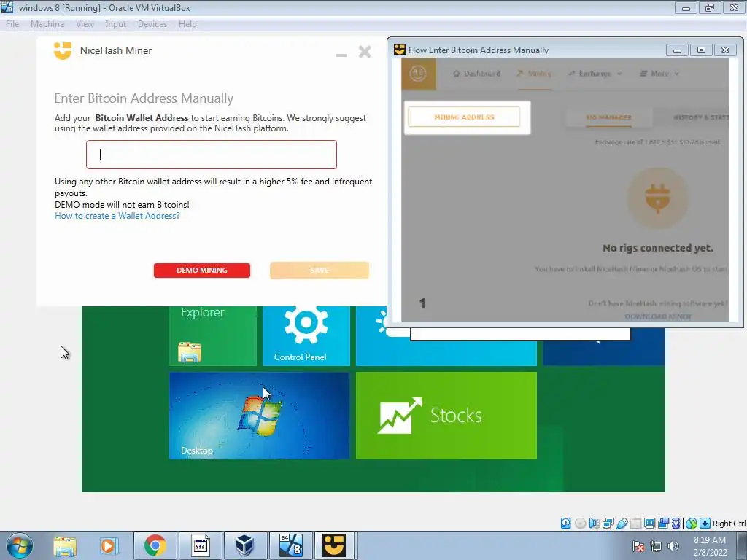Click the Show desktop strip beside the clock
747x560 pixels.
click(741, 545)
